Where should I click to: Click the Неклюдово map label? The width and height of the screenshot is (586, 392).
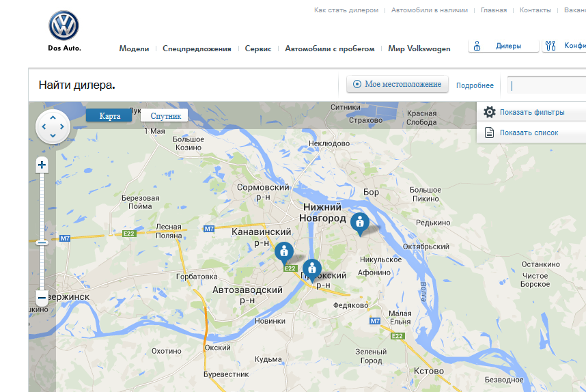click(329, 143)
